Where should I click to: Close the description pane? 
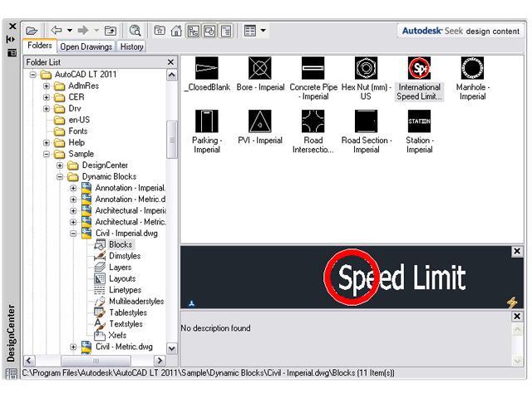click(517, 316)
